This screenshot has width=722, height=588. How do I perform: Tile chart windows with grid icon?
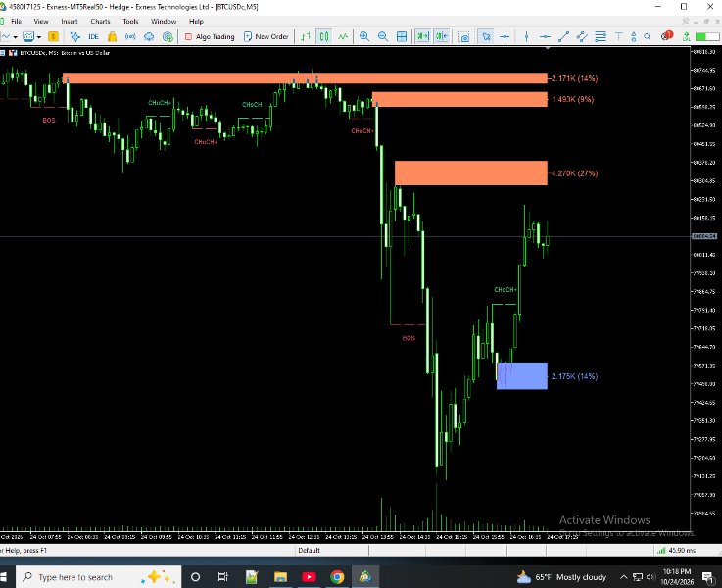click(402, 37)
